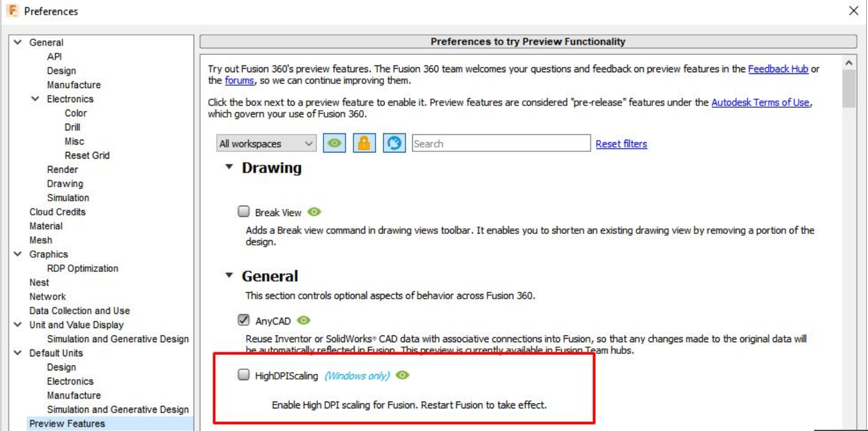Click in the Search field

tap(501, 143)
